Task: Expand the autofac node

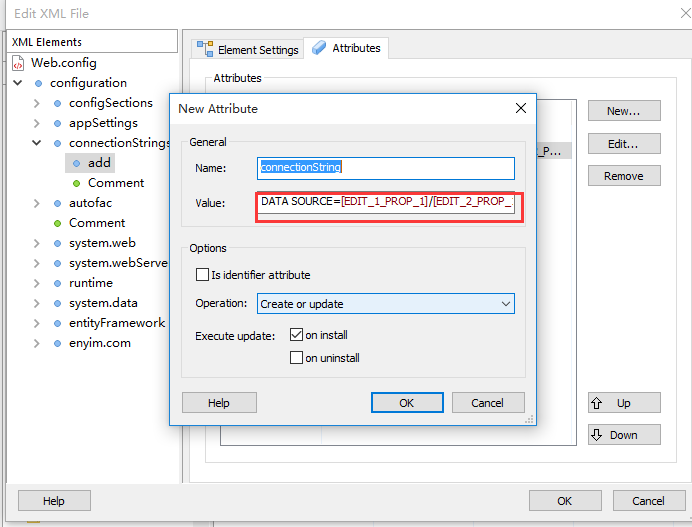Action: tap(37, 203)
